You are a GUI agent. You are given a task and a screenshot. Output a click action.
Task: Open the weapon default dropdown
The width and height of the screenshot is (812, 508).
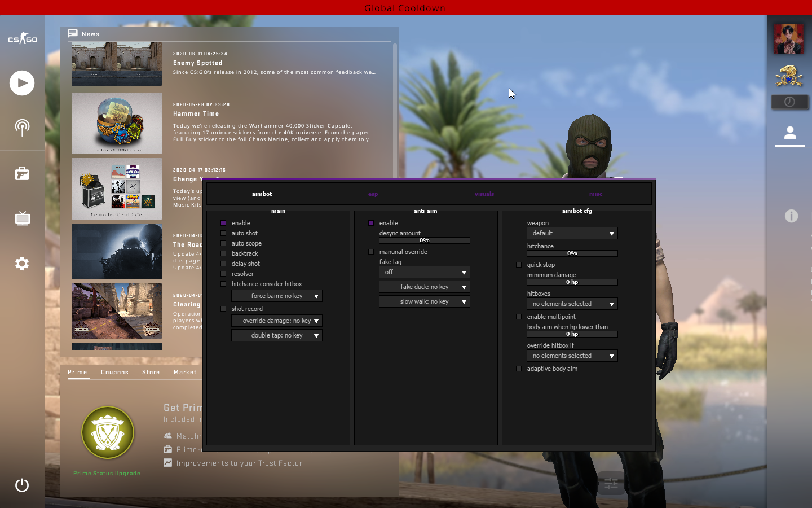(572, 233)
